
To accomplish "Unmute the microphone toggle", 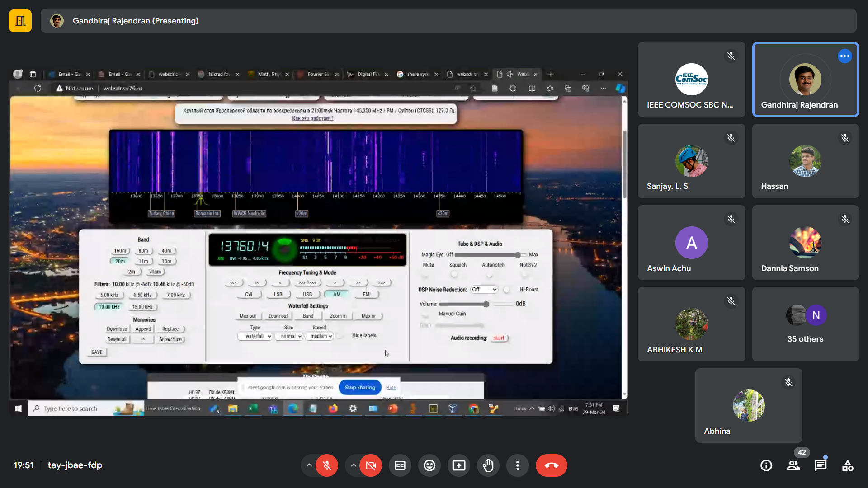I will coord(327,465).
